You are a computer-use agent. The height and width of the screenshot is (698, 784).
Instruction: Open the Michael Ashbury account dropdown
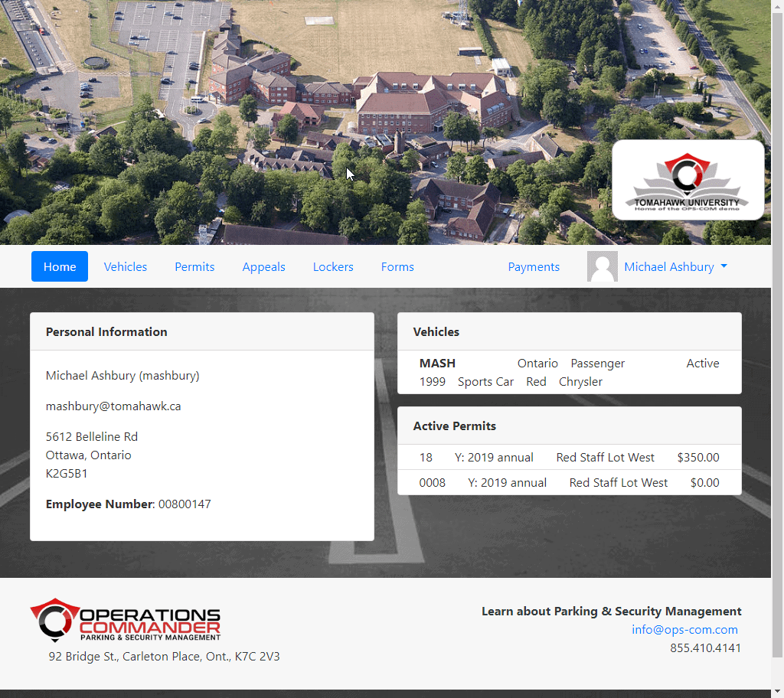(x=675, y=266)
